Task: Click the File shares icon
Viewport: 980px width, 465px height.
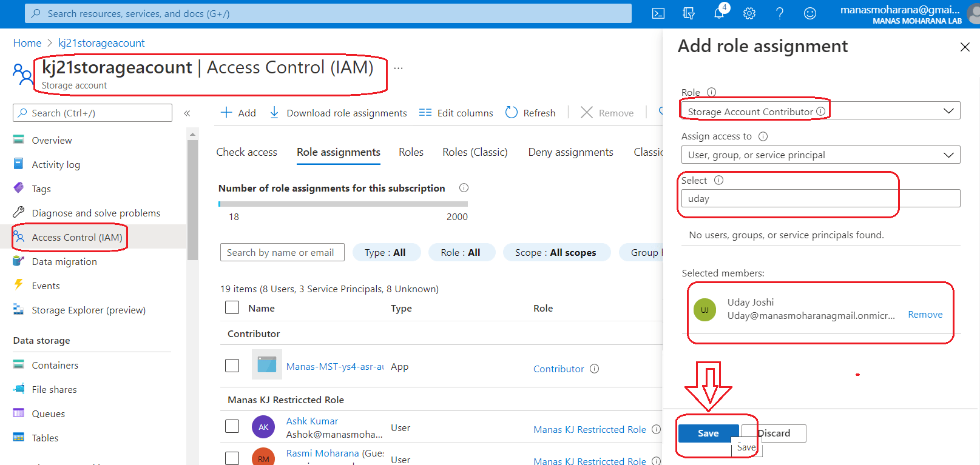Action: coord(19,389)
